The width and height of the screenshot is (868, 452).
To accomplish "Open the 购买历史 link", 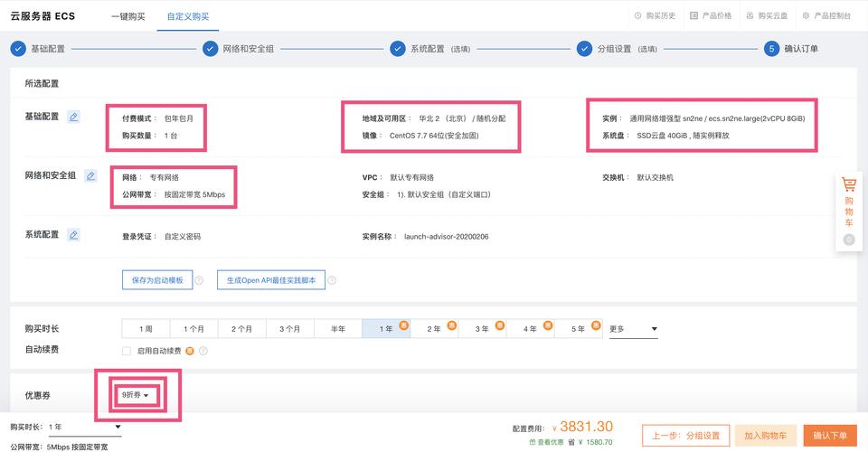I will [x=660, y=15].
